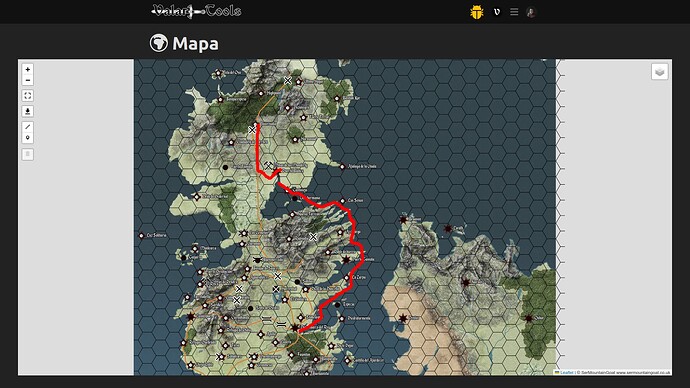Viewport: 690px width, 388px height.
Task: Select the place marker tool
Action: pyautogui.click(x=28, y=138)
